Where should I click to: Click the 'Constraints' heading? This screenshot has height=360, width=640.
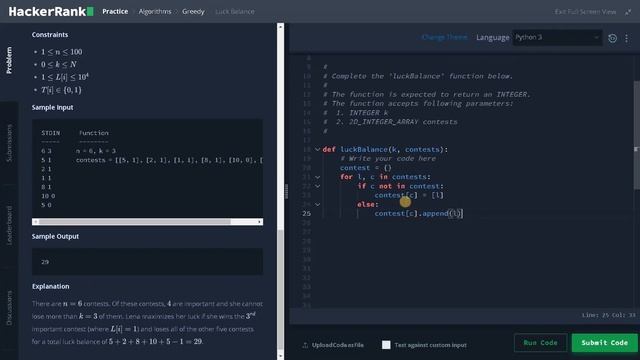(50, 35)
